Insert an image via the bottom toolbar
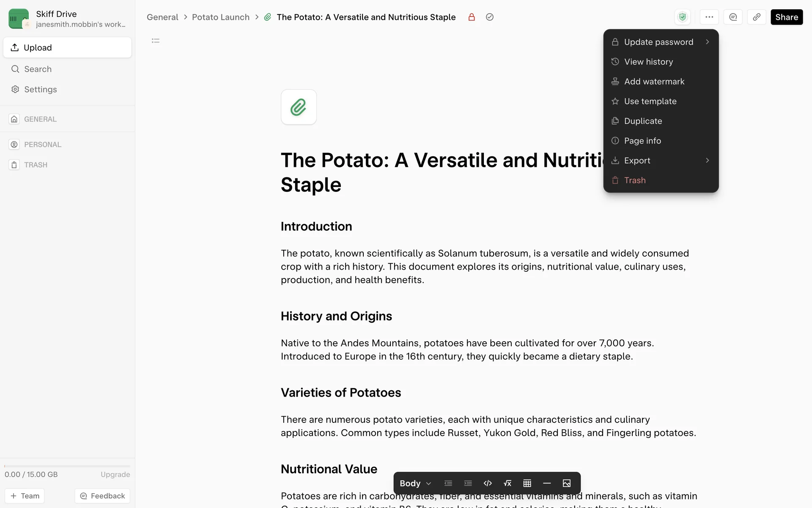Screen dimensions: 812x508 567,483
